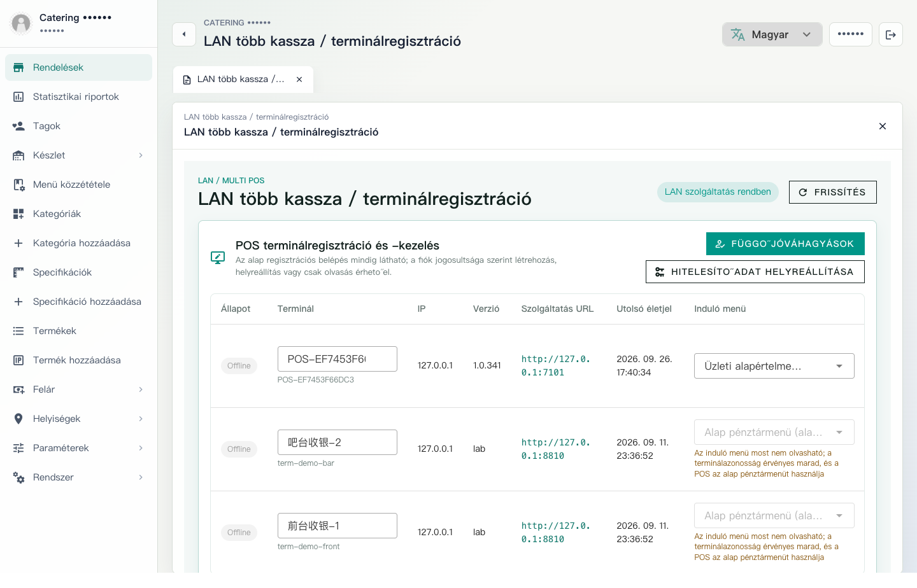Screen dimensions: 917x588
Task: Click the plus icon for Kategória hozzáadása
Action: tap(18, 243)
